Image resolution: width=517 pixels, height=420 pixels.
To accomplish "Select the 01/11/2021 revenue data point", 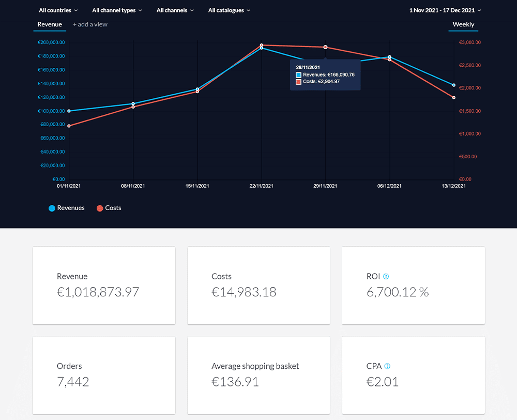I will click(69, 111).
